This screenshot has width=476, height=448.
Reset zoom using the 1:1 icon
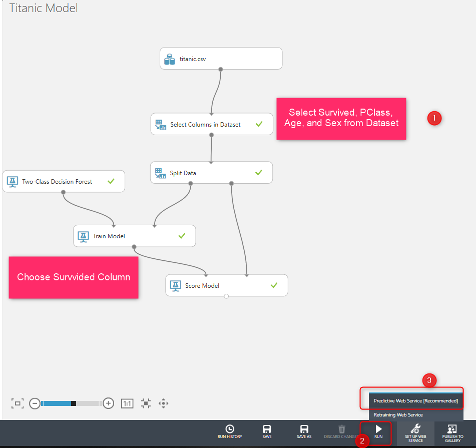pyautogui.click(x=127, y=403)
